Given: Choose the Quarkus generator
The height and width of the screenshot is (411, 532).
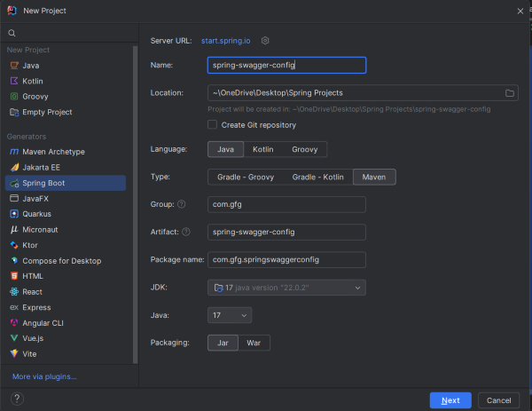Looking at the screenshot, I should [x=36, y=214].
